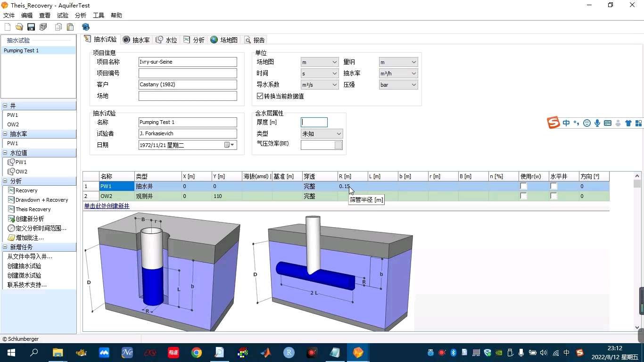Screen dimensions: 644x362
Task: Collapse the 分析 section in sidebar
Action: tap(5, 181)
